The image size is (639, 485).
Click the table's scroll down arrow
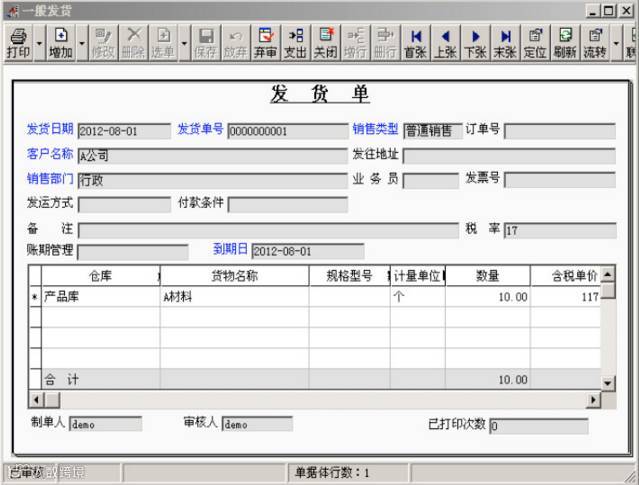(x=607, y=383)
